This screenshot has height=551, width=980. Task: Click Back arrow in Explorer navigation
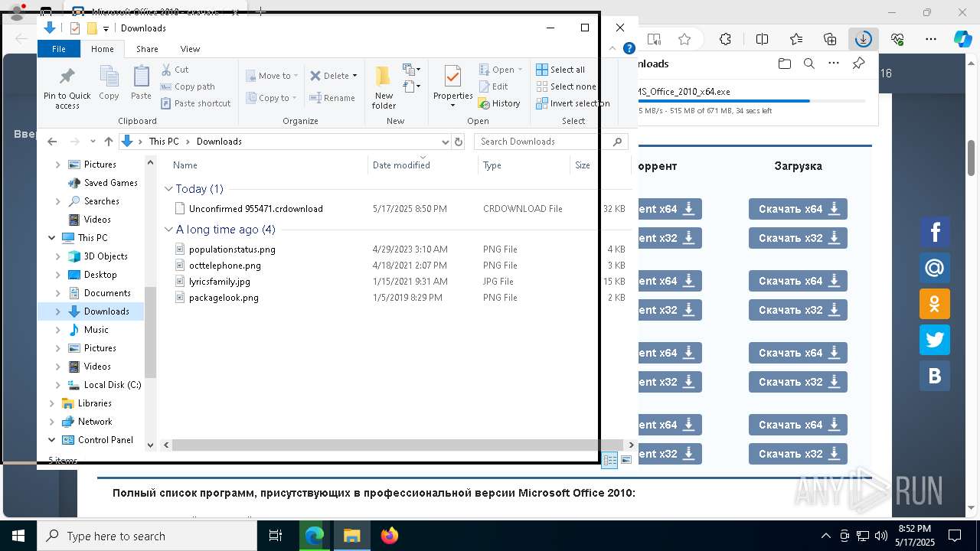(52, 142)
